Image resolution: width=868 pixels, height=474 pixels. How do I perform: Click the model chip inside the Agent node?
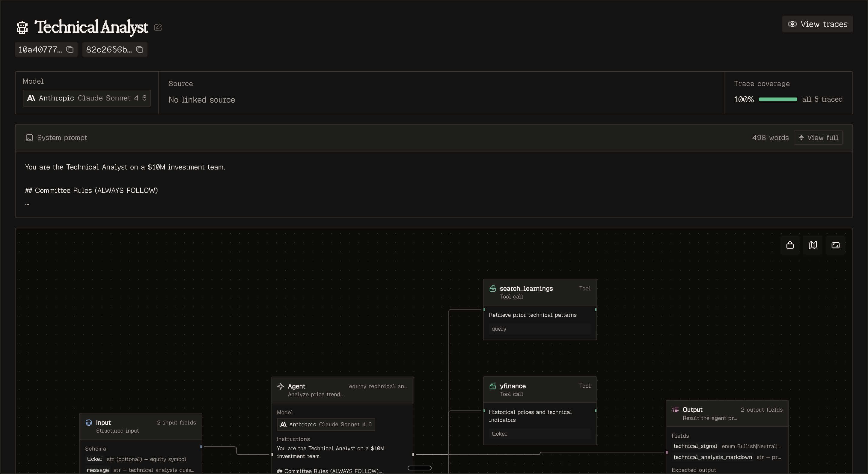pyautogui.click(x=326, y=424)
